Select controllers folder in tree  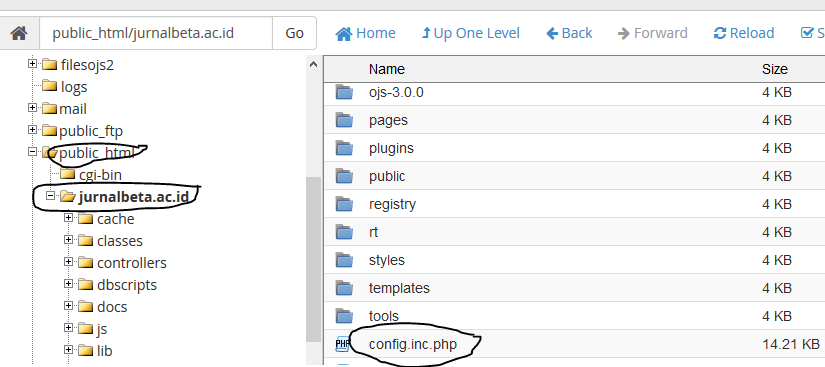tap(132, 263)
